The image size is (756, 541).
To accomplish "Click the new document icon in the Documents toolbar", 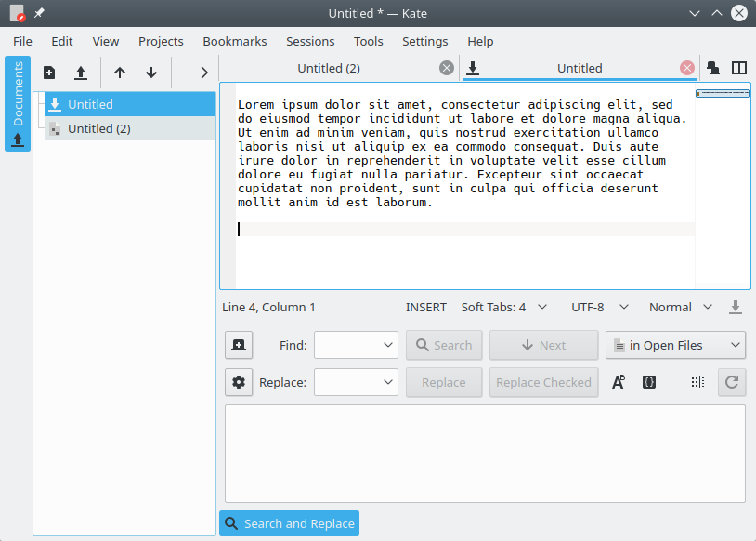I will tap(49, 73).
